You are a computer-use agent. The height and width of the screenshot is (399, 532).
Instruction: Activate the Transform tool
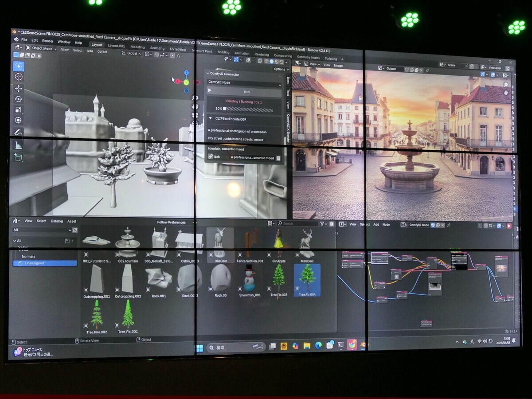pyautogui.click(x=19, y=120)
